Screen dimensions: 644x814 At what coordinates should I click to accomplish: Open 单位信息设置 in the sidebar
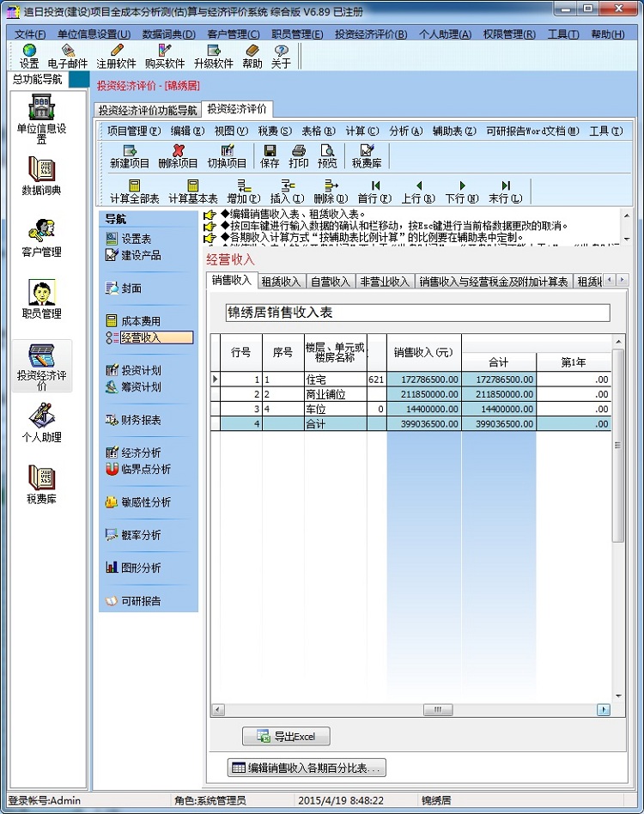[x=41, y=118]
